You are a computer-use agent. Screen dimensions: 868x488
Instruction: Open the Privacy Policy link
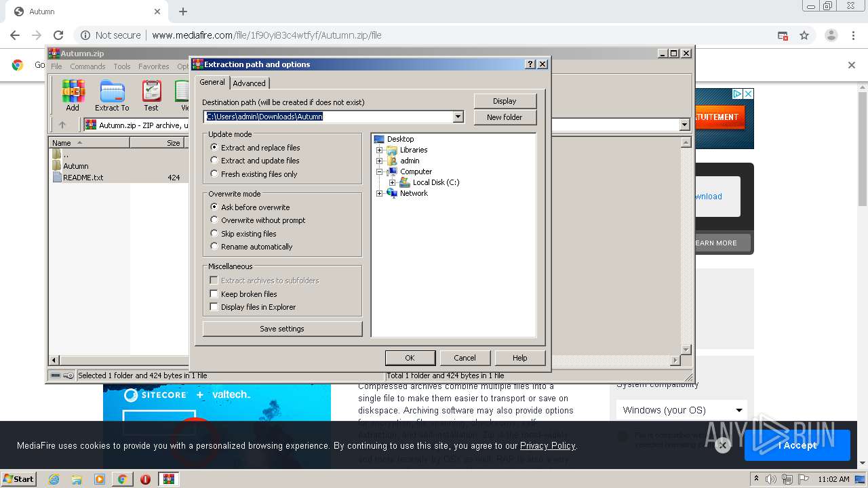point(547,445)
